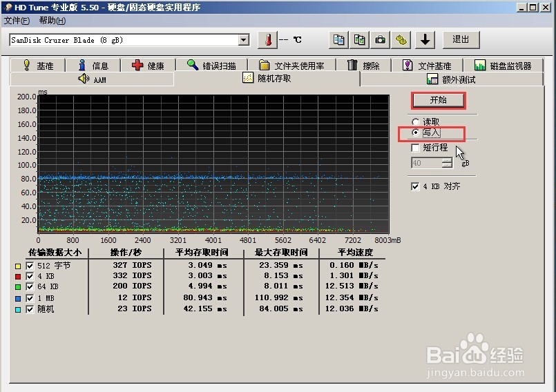Click the 80.943 ms average access value
Screen dimensions: 556x392
pos(205,297)
